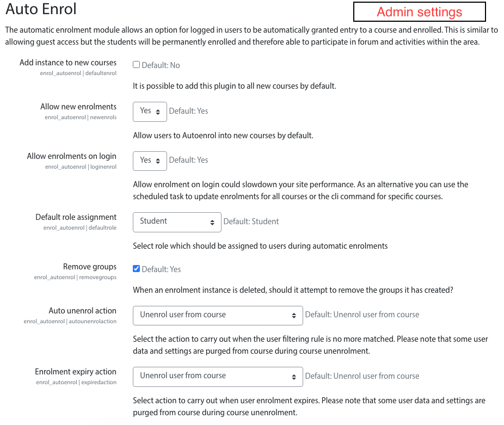Tick the Add instance to new courses checkbox

[x=136, y=65]
